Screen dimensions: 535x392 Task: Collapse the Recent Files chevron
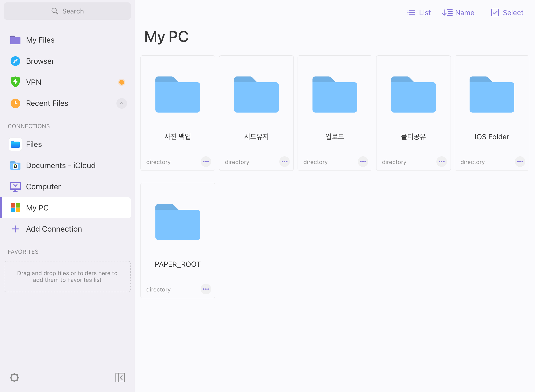122,103
